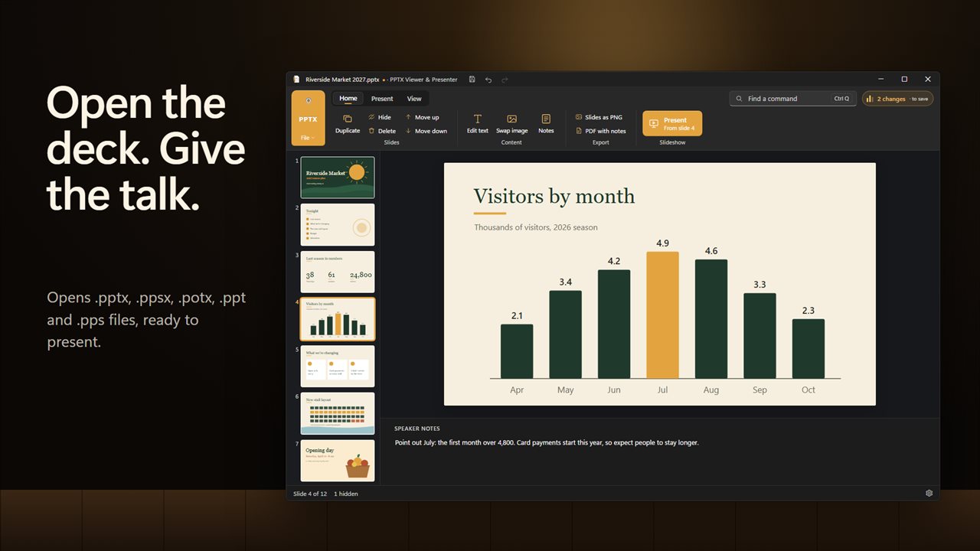This screenshot has width=980, height=551.
Task: Undo the last change
Action: point(488,79)
